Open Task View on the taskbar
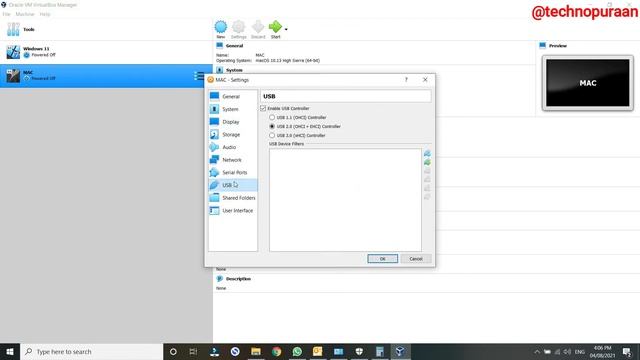 pos(193,351)
